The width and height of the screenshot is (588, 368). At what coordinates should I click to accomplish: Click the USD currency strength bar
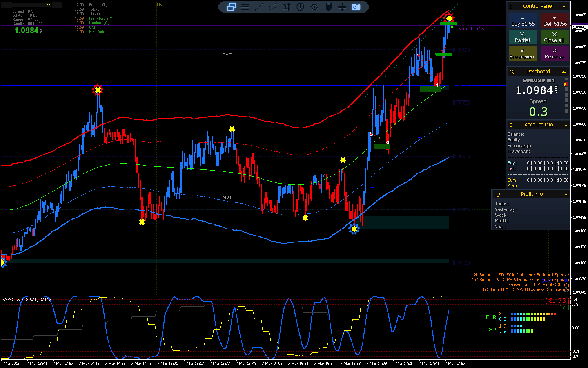pos(522,329)
